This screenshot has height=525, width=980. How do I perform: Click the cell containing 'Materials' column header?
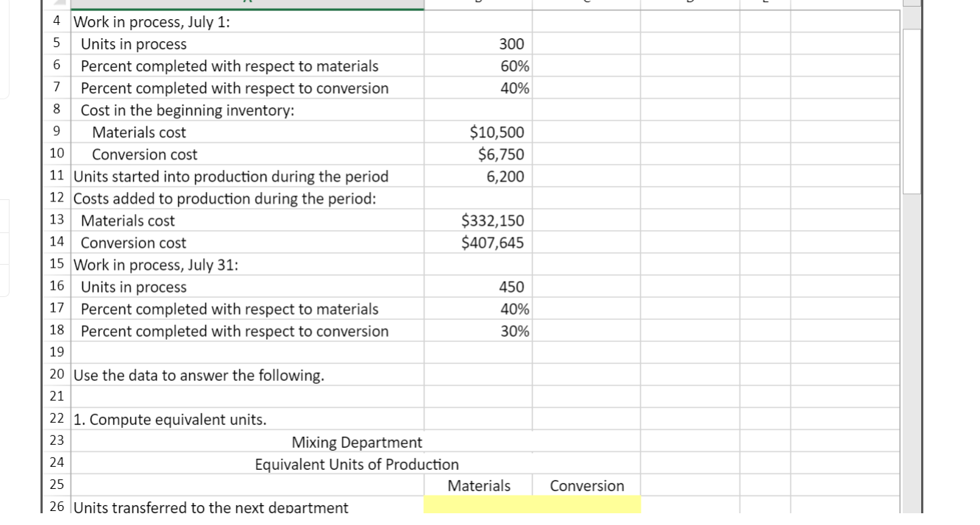(479, 485)
